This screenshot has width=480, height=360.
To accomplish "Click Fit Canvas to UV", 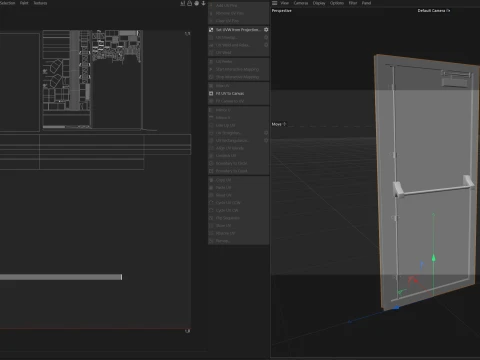I will coord(238,101).
